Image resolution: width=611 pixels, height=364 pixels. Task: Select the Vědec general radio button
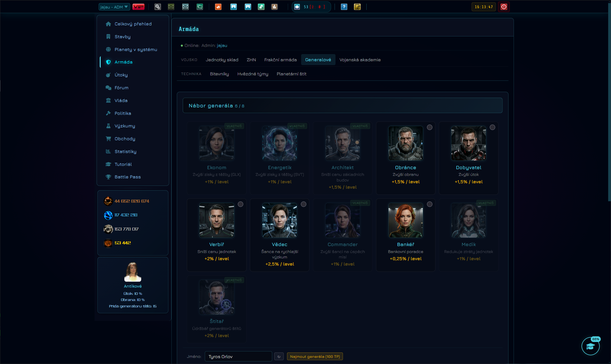click(303, 204)
